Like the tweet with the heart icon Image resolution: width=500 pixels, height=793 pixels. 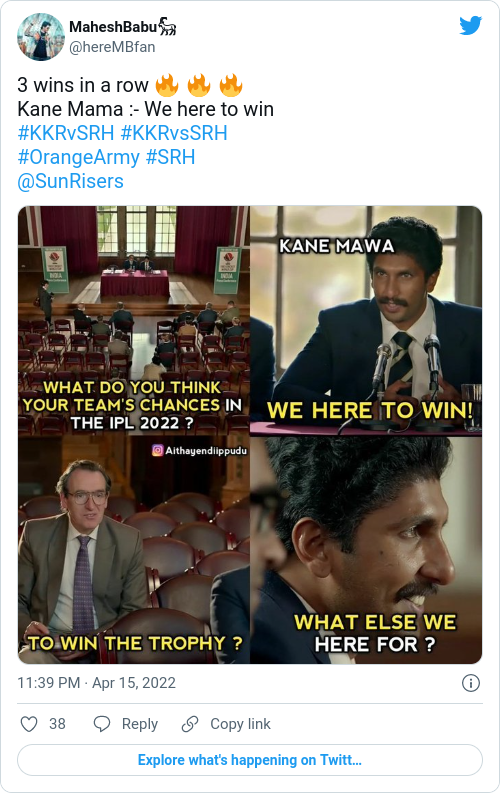click(x=29, y=724)
